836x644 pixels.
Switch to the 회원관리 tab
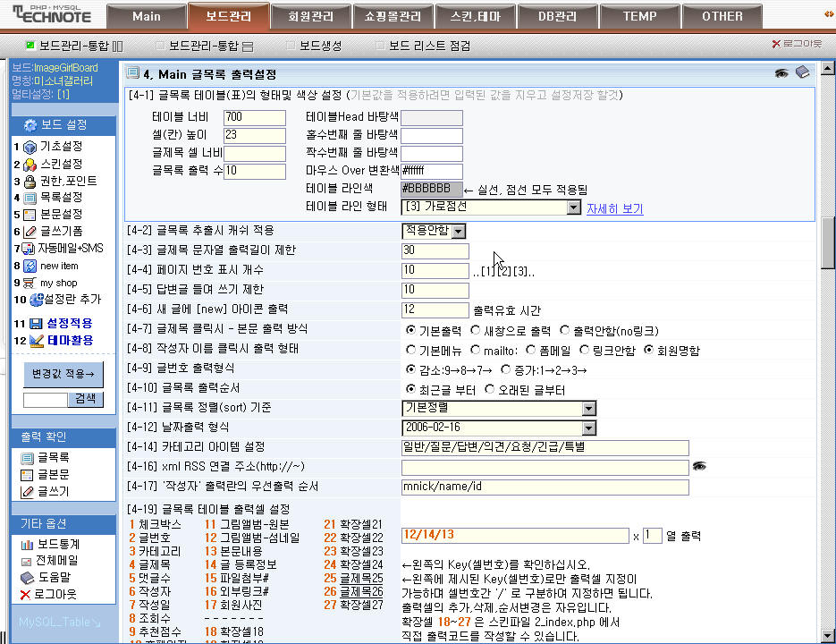point(309,16)
